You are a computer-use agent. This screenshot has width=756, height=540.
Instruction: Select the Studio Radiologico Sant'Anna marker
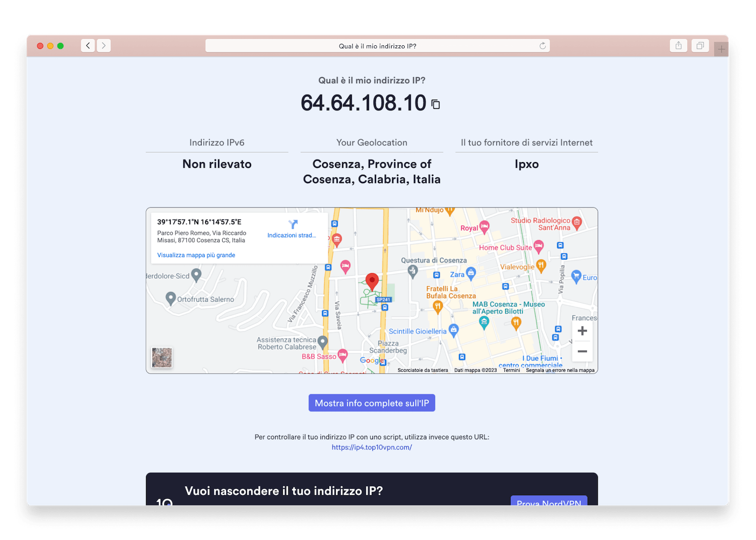click(x=577, y=222)
